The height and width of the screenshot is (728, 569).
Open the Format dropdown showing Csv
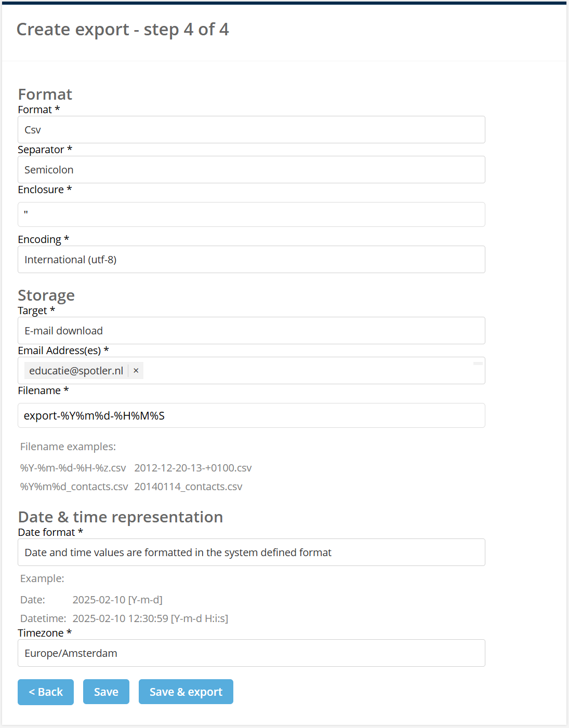click(x=252, y=130)
